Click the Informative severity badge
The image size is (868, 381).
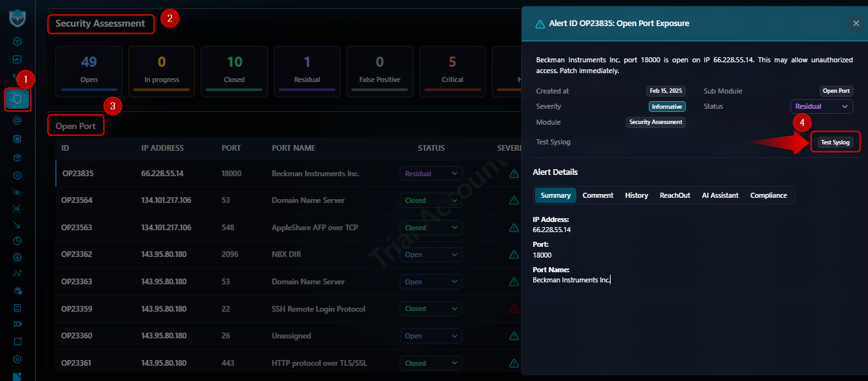pos(667,107)
